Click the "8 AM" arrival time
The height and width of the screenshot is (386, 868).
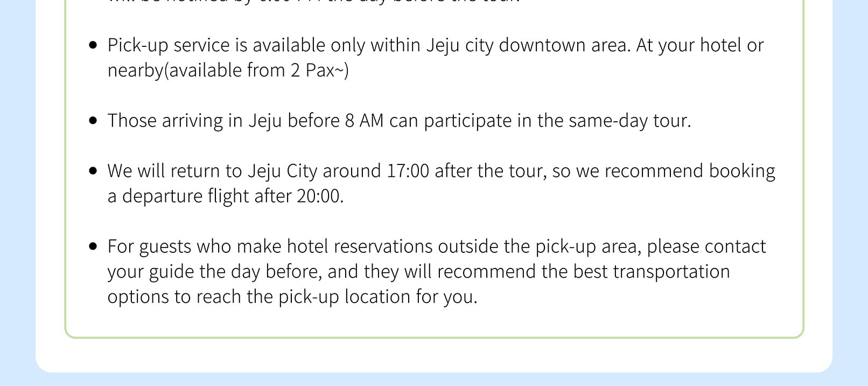coord(364,121)
